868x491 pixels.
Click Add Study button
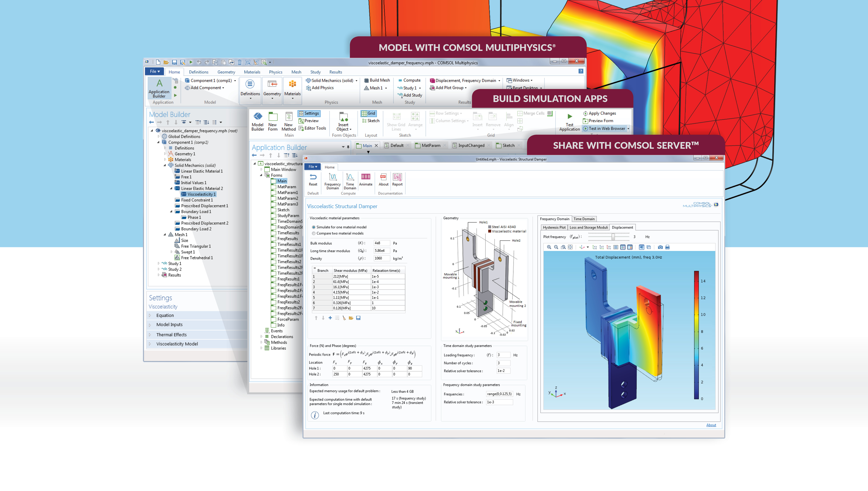pyautogui.click(x=410, y=95)
